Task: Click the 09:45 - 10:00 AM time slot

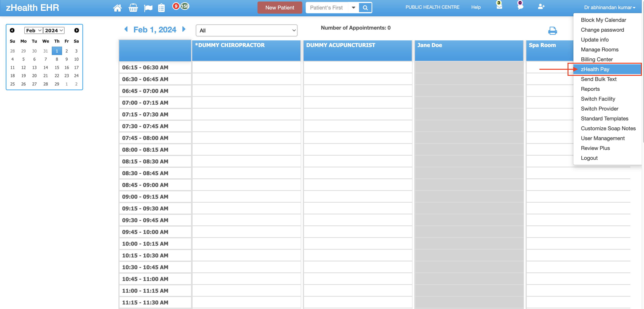Action: tap(155, 232)
